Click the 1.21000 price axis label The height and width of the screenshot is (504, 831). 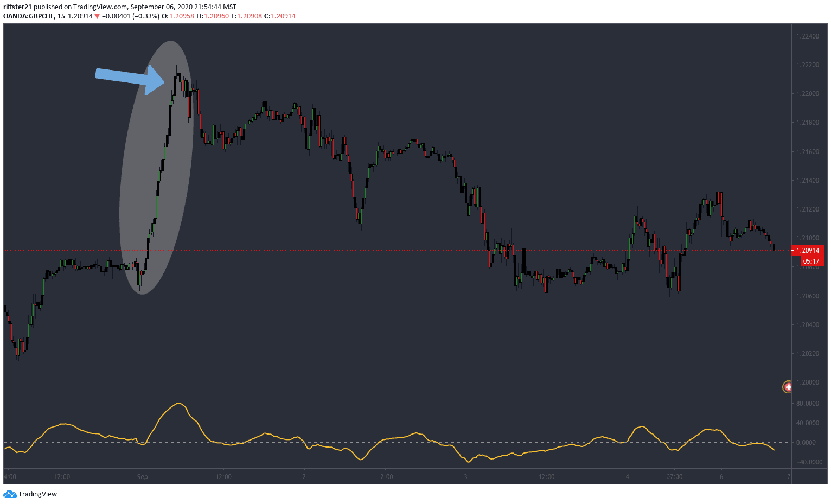tap(808, 238)
